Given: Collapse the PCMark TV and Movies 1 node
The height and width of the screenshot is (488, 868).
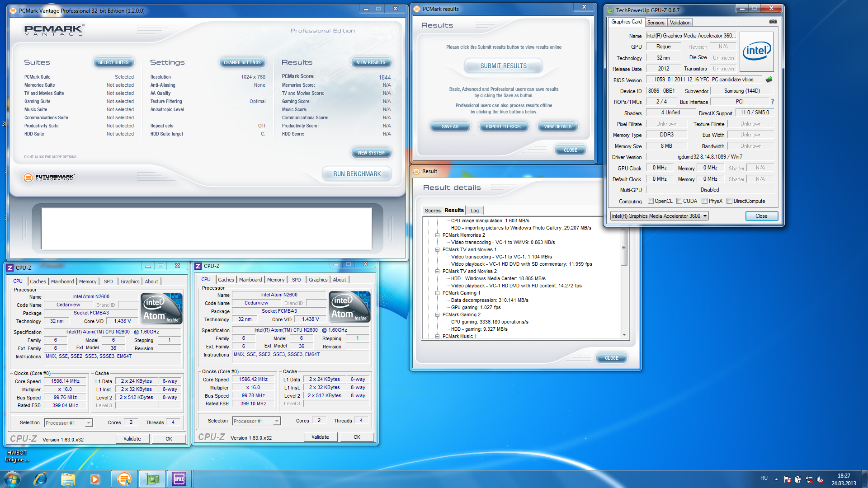Looking at the screenshot, I should point(437,249).
